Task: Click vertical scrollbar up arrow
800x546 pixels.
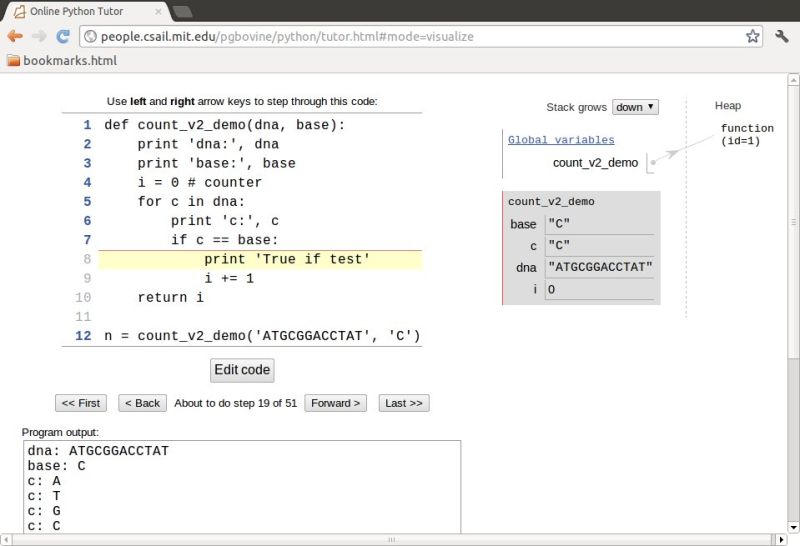Action: (x=793, y=80)
